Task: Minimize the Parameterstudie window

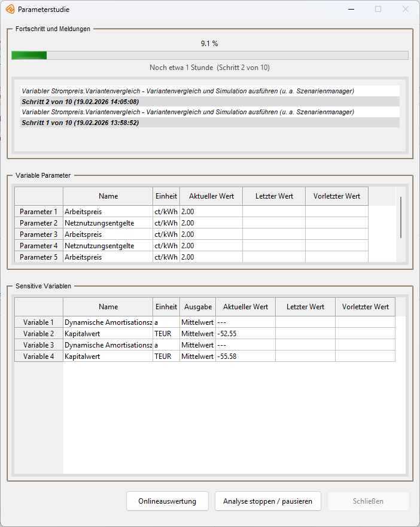Action: click(x=351, y=10)
